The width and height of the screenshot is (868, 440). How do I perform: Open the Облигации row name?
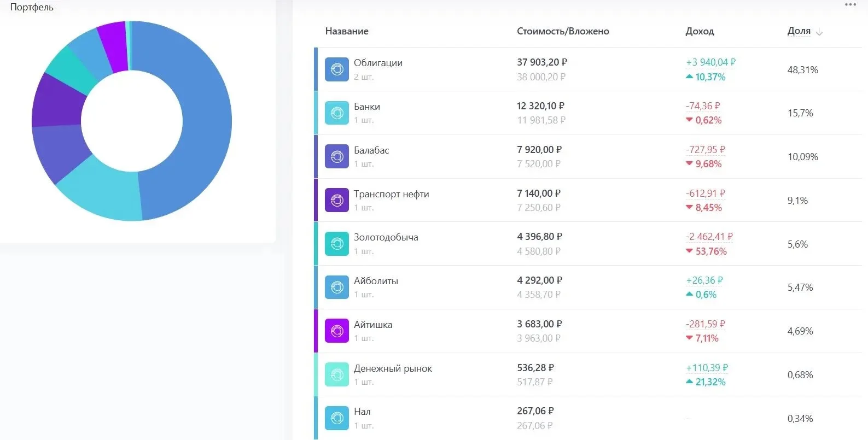pyautogui.click(x=378, y=63)
